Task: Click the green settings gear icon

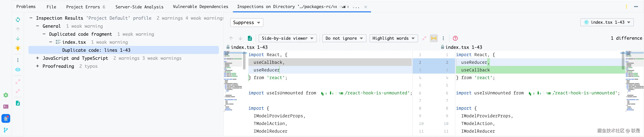Action: 6,95
